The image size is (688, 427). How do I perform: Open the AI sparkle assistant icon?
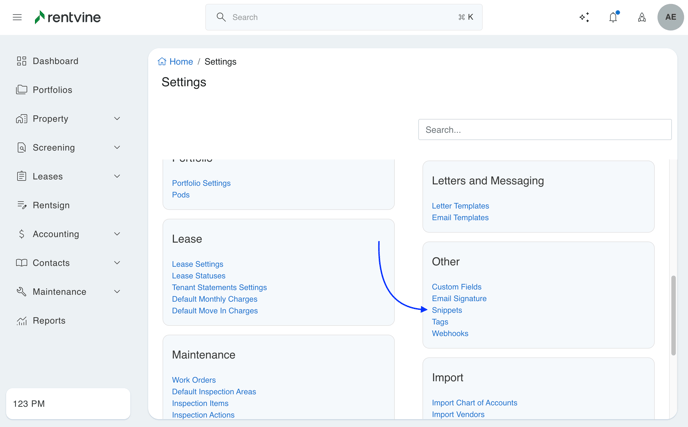(584, 17)
